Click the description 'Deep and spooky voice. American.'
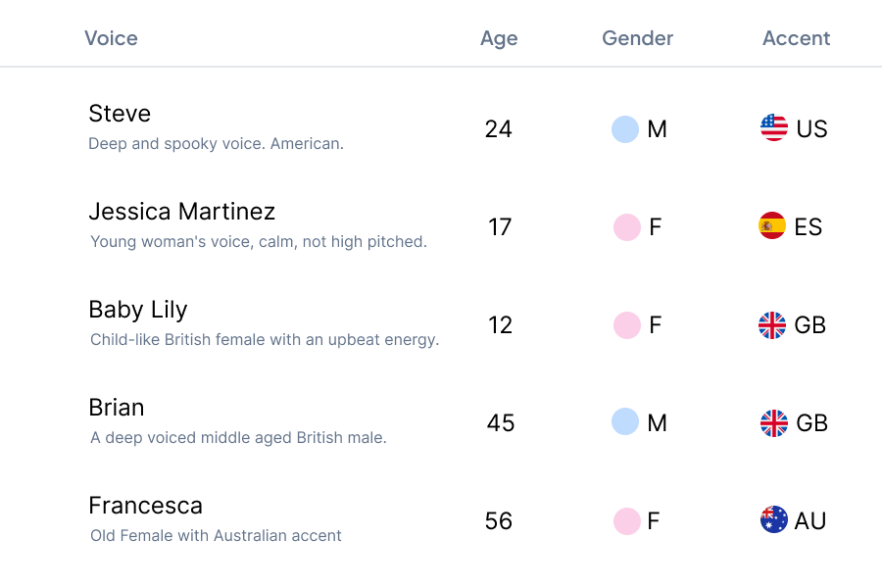The width and height of the screenshot is (882, 588). [x=216, y=144]
